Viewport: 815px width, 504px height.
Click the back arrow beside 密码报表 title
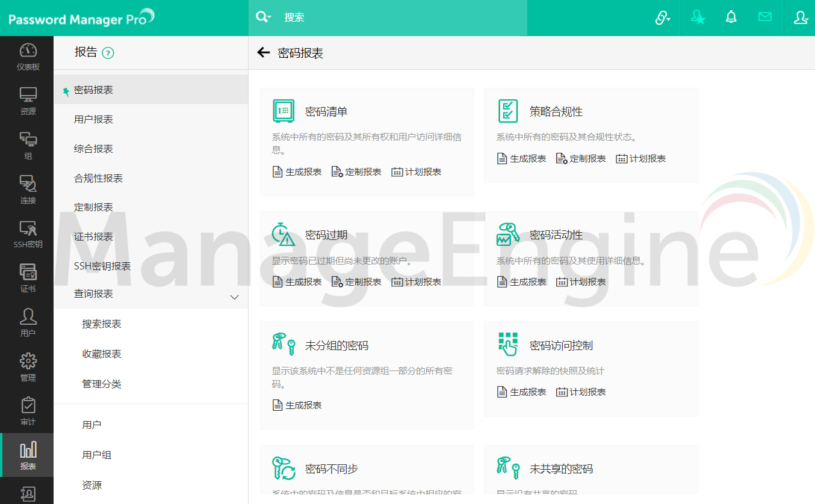coord(263,52)
